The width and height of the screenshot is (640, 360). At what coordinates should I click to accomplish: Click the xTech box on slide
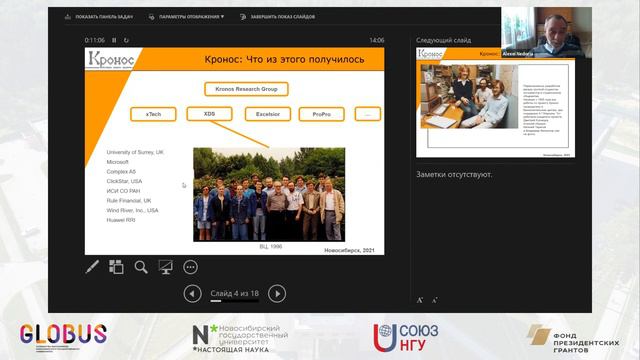153,114
